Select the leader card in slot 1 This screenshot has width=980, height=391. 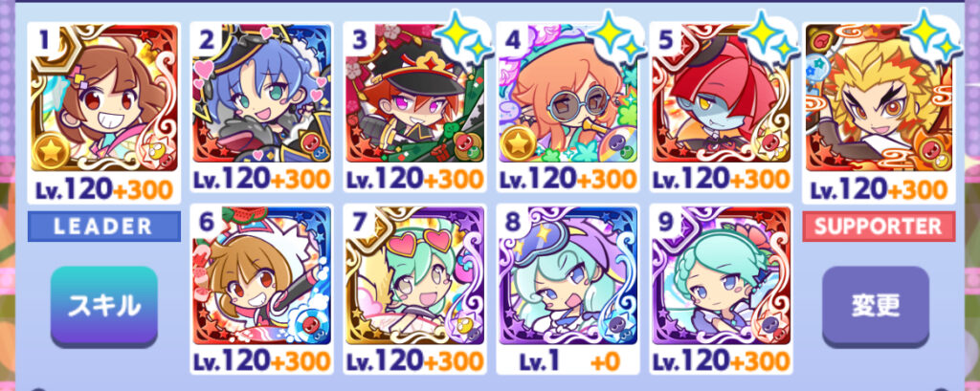(x=103, y=98)
